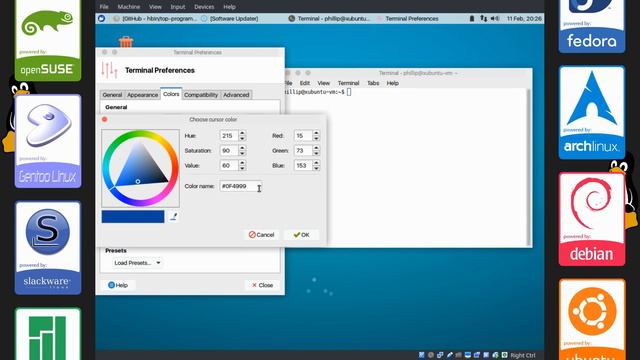Image resolution: width=640 pixels, height=360 pixels.
Task: Click the Right Ctrl host key label
Action: (x=522, y=355)
